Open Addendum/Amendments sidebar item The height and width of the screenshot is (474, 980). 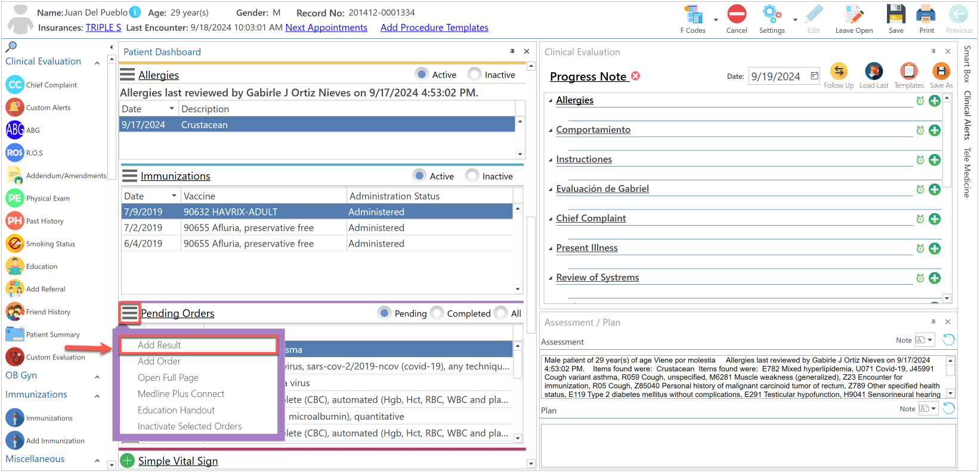[56, 176]
